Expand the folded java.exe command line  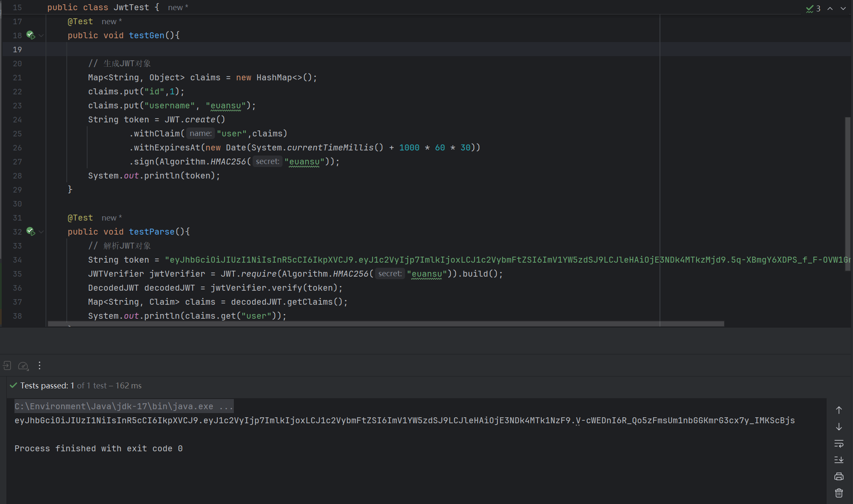[x=226, y=407]
